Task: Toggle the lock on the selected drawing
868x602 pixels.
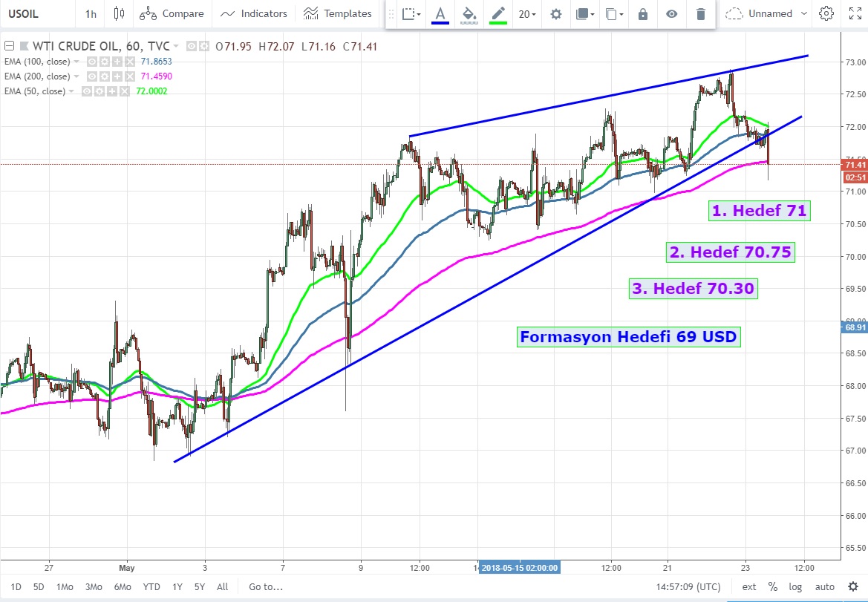Action: click(642, 13)
